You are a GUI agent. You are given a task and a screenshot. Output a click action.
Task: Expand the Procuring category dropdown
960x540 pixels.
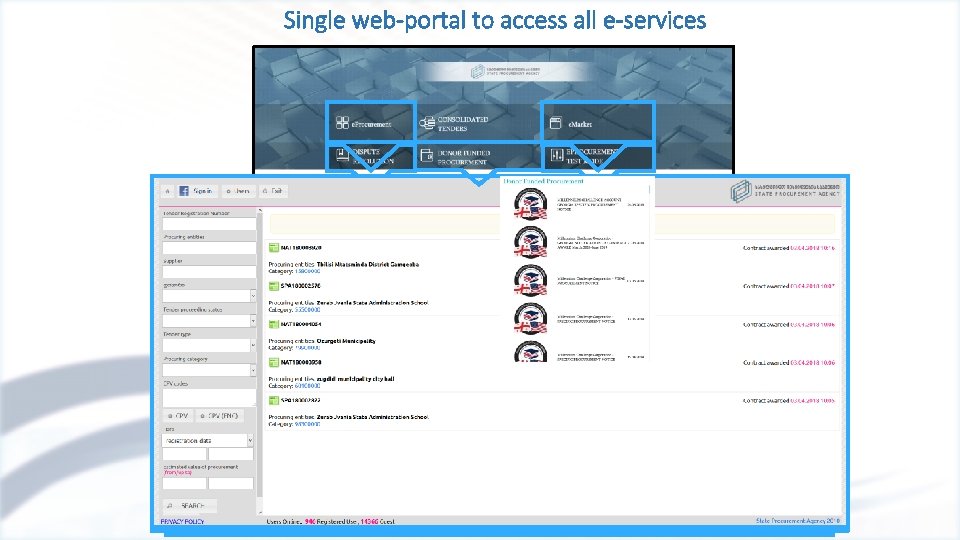253,370
